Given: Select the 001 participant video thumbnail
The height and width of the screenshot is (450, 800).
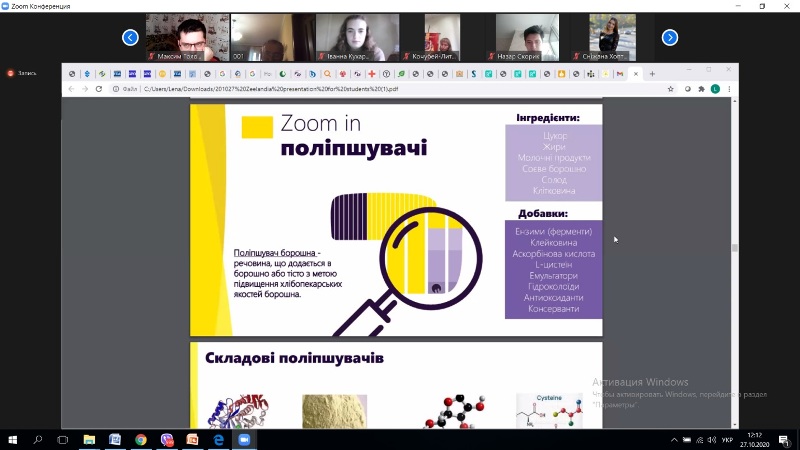Looking at the screenshot, I should point(272,37).
